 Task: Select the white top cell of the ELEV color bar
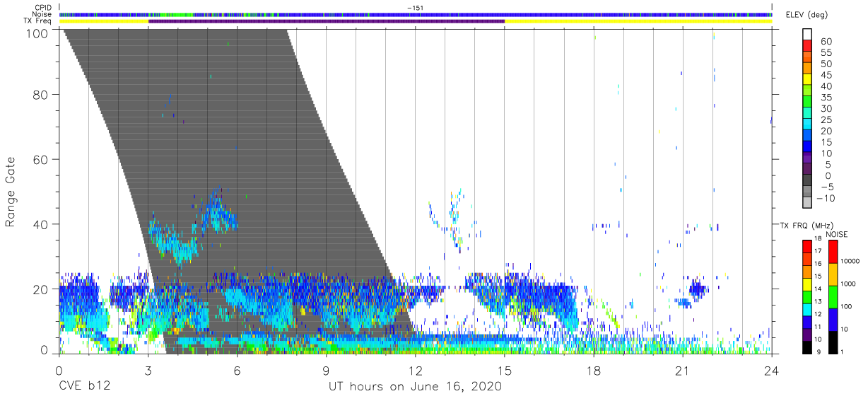pyautogui.click(x=807, y=34)
